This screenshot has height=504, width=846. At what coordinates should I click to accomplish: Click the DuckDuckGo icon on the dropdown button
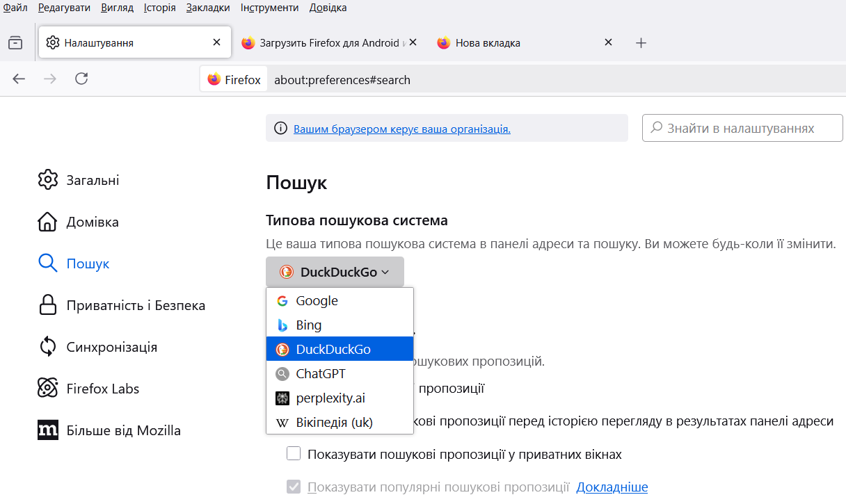click(286, 272)
